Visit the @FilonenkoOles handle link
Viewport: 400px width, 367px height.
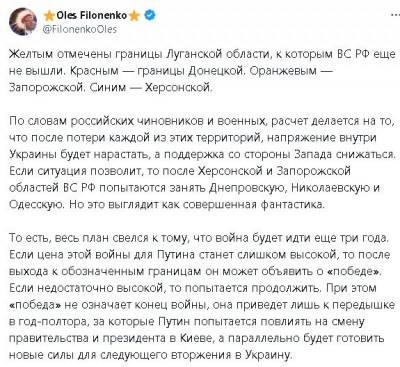click(x=80, y=29)
